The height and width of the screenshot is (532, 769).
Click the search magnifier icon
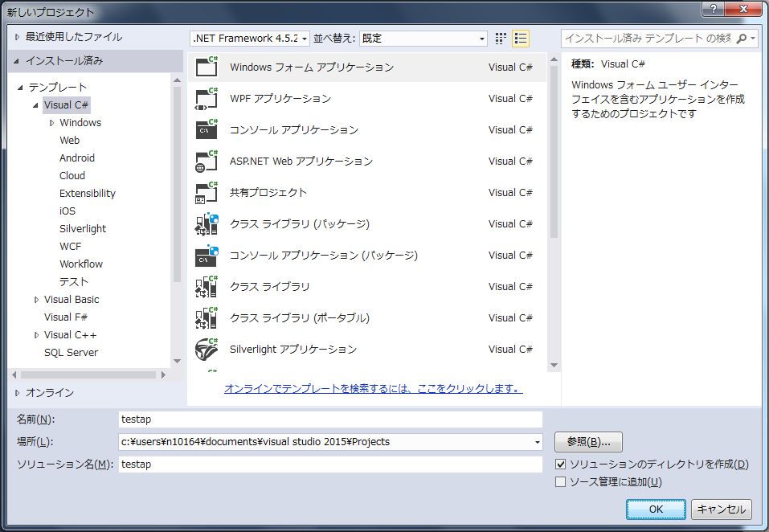click(742, 39)
